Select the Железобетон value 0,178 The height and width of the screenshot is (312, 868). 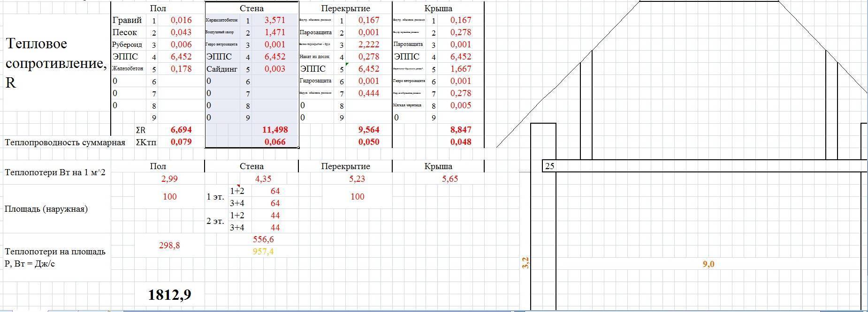pos(181,69)
